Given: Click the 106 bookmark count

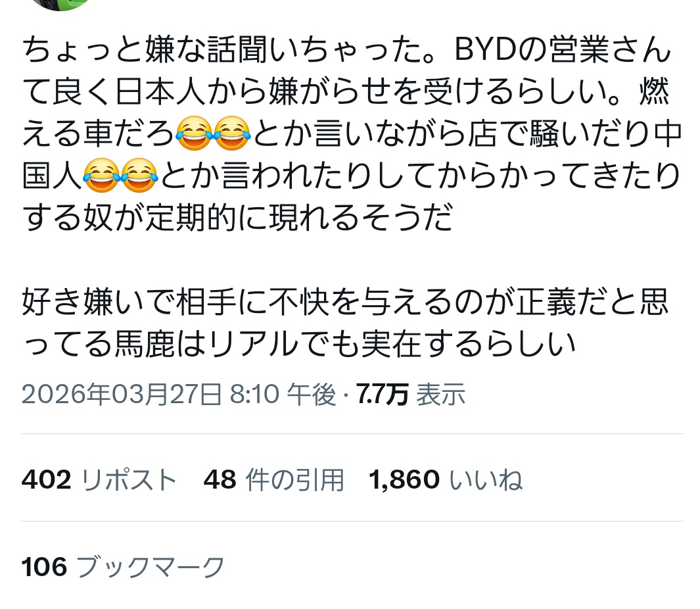Looking at the screenshot, I should (44, 567).
